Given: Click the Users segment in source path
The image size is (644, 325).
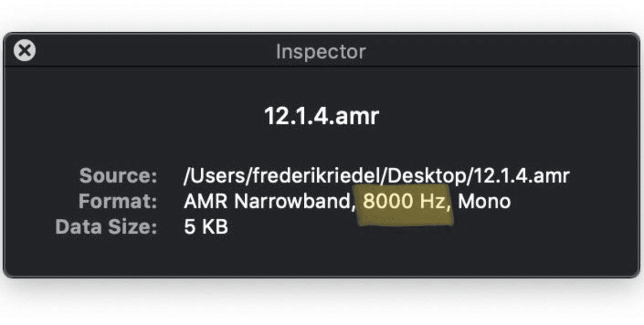Looking at the screenshot, I should [x=209, y=175].
